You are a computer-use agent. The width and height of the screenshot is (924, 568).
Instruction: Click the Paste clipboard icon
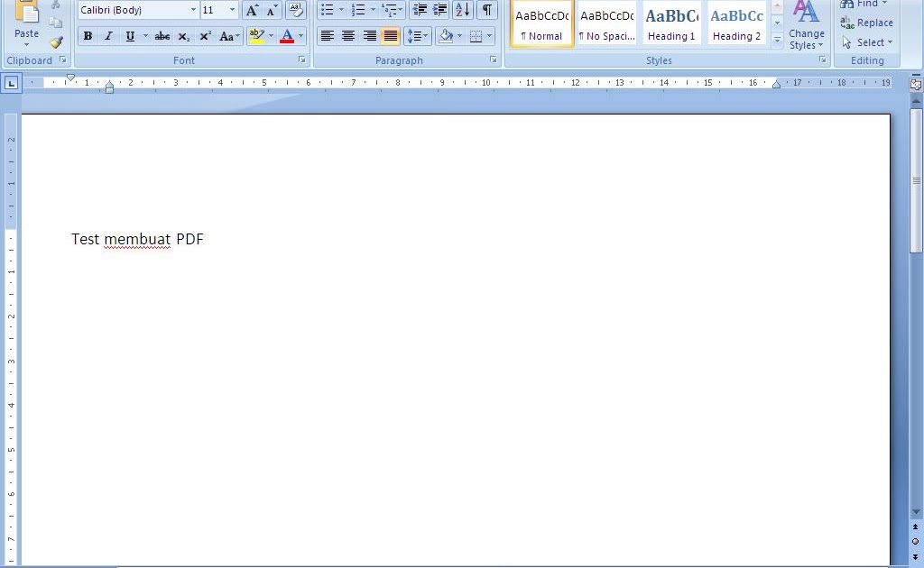(x=26, y=12)
